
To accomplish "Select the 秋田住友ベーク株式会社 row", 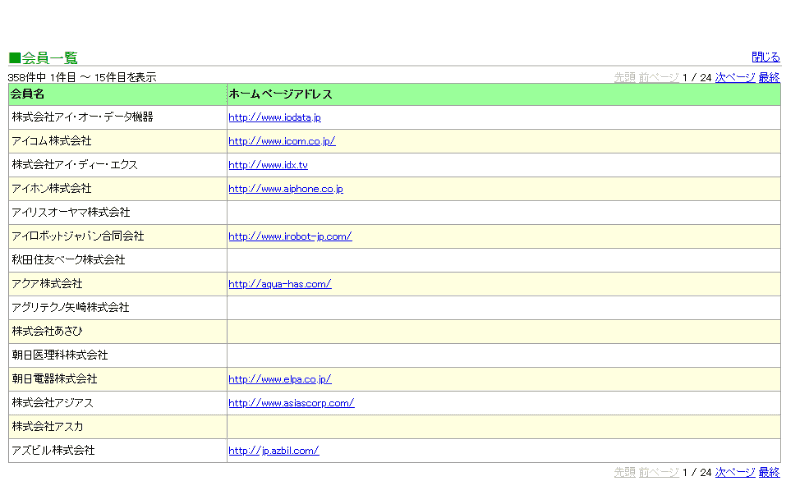I will (394, 260).
